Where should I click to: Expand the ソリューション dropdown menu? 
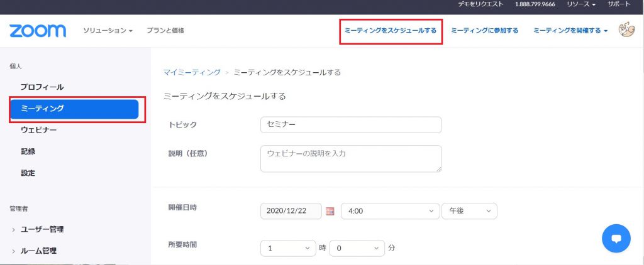click(108, 31)
